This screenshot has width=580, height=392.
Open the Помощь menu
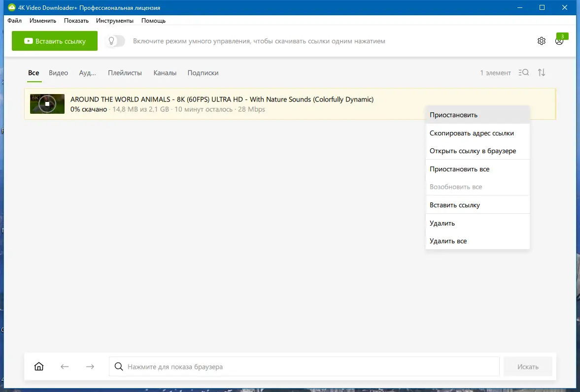(x=154, y=21)
